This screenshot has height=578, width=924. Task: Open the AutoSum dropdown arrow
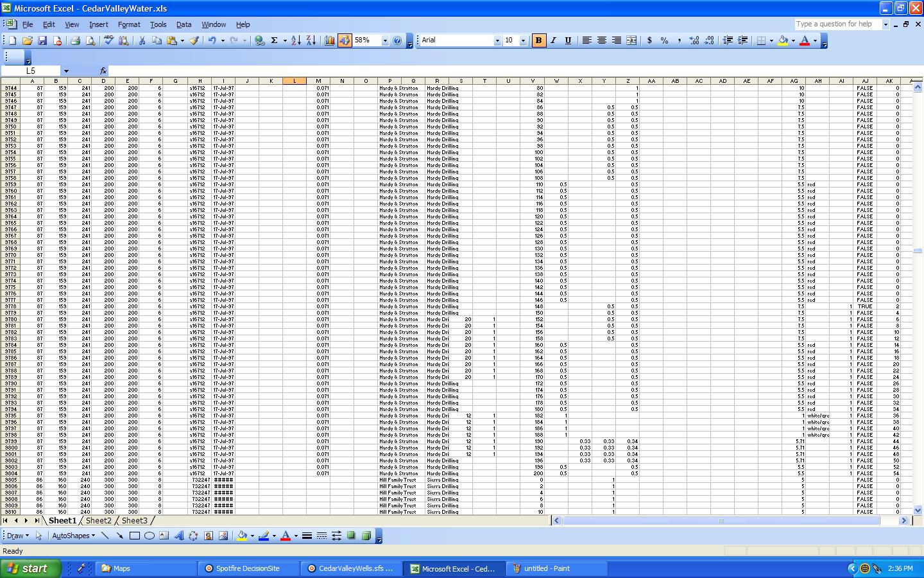tap(284, 40)
